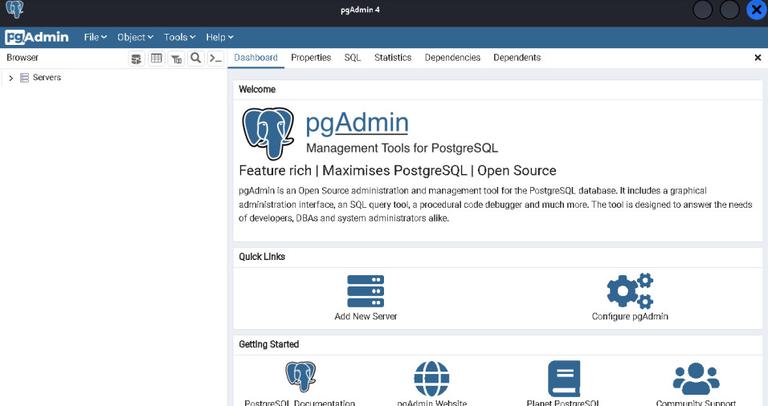Screen dimensions: 768x406
Task: Click the Planet PostgreSQL book icon
Action: [x=564, y=378]
